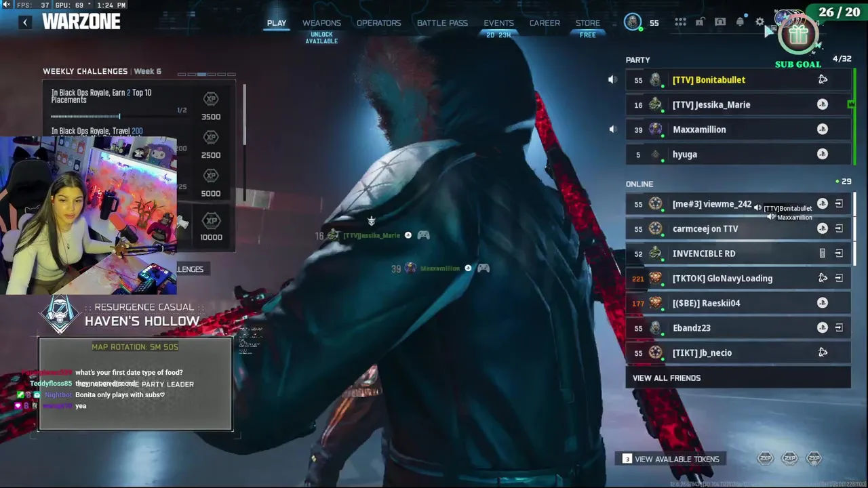Image resolution: width=868 pixels, height=488 pixels.
Task: Click the PARTY section heading
Action: pyautogui.click(x=638, y=60)
